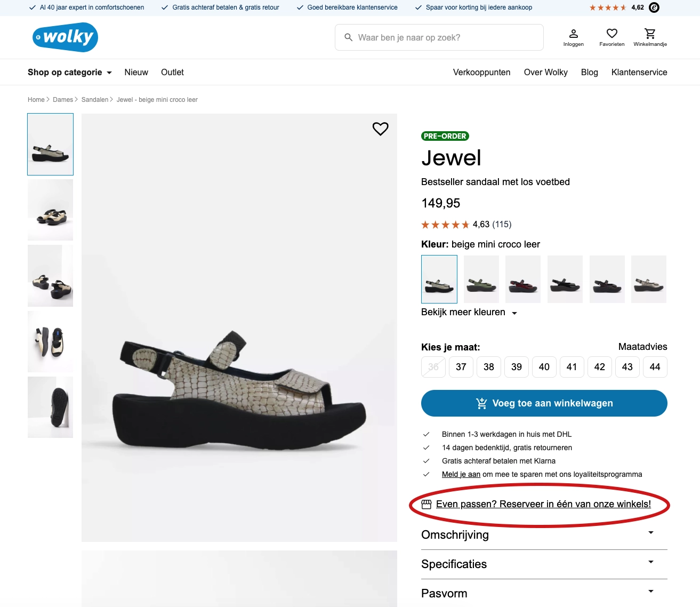Click the Wolky logo
This screenshot has height=607, width=700.
(65, 37)
